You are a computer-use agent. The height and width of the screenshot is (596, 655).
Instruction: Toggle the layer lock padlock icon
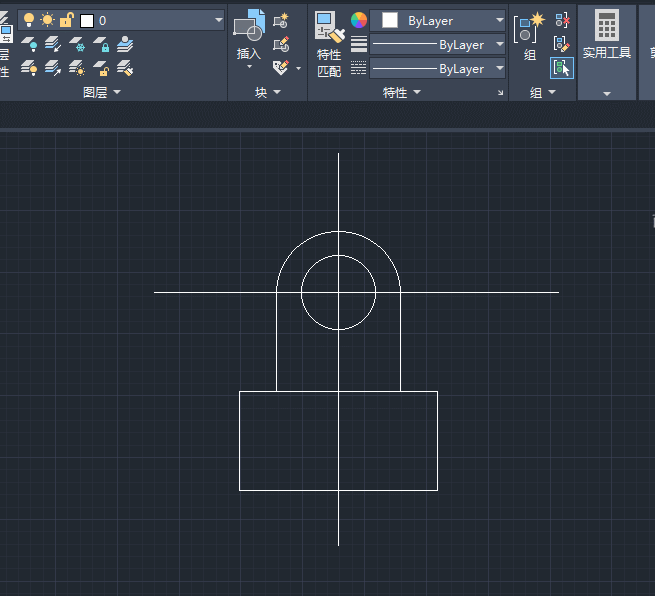click(66, 20)
